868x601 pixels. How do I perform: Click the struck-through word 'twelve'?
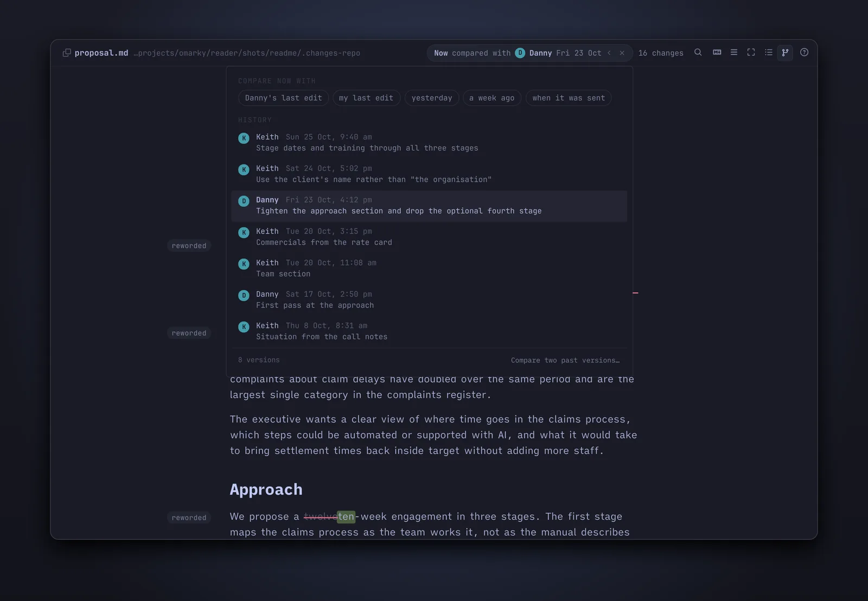320,516
